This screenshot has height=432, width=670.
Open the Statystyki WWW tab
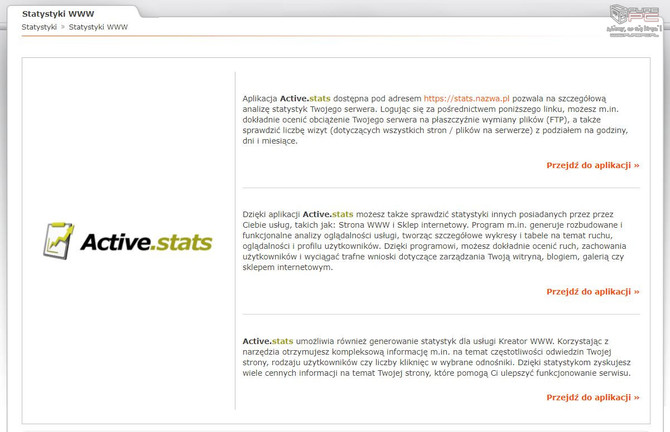tap(58, 14)
